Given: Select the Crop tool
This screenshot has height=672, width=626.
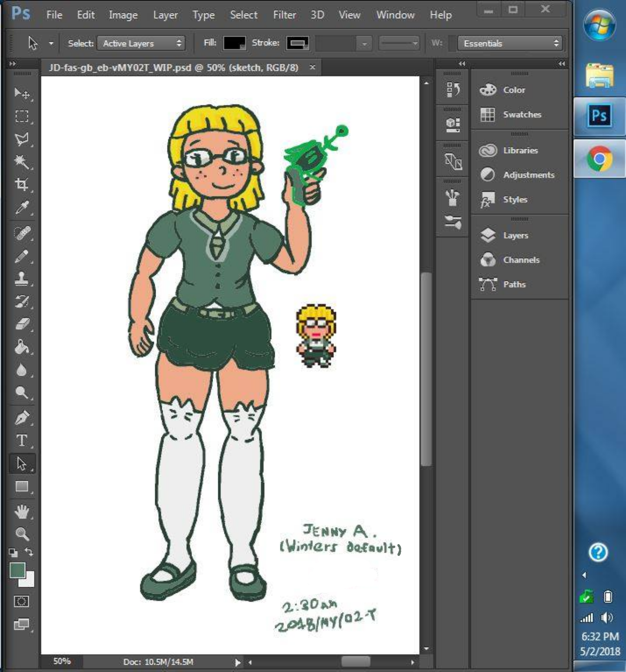Looking at the screenshot, I should point(22,184).
